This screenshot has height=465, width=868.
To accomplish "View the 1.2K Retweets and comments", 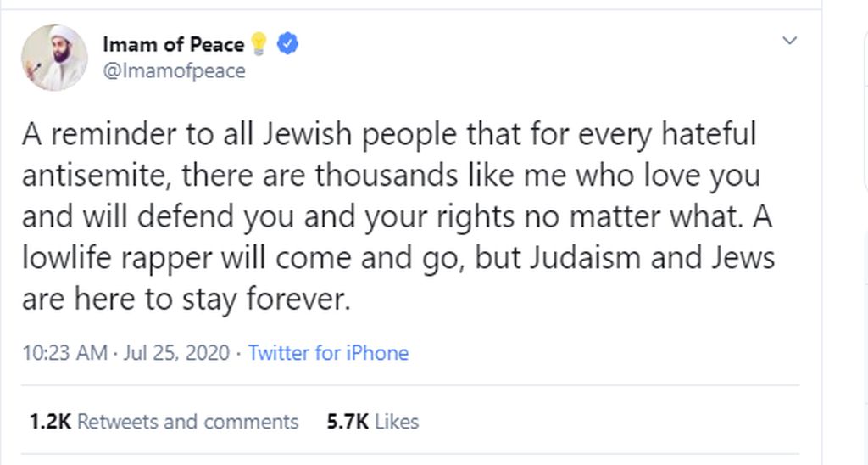I will [x=164, y=422].
